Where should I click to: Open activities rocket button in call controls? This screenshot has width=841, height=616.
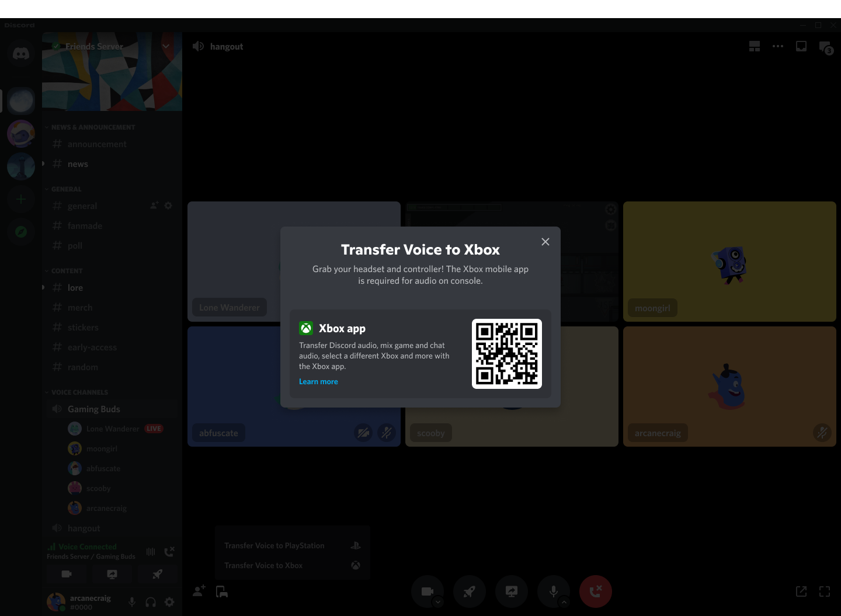coord(469,591)
